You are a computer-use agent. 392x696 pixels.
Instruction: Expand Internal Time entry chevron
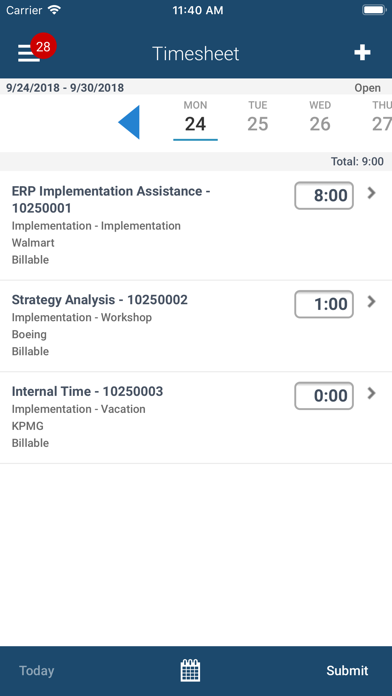372,393
